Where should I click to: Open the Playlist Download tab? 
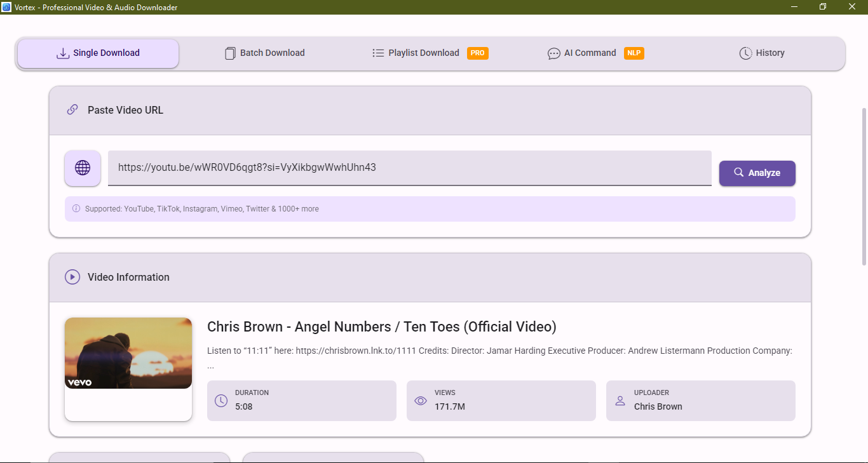[416, 53]
